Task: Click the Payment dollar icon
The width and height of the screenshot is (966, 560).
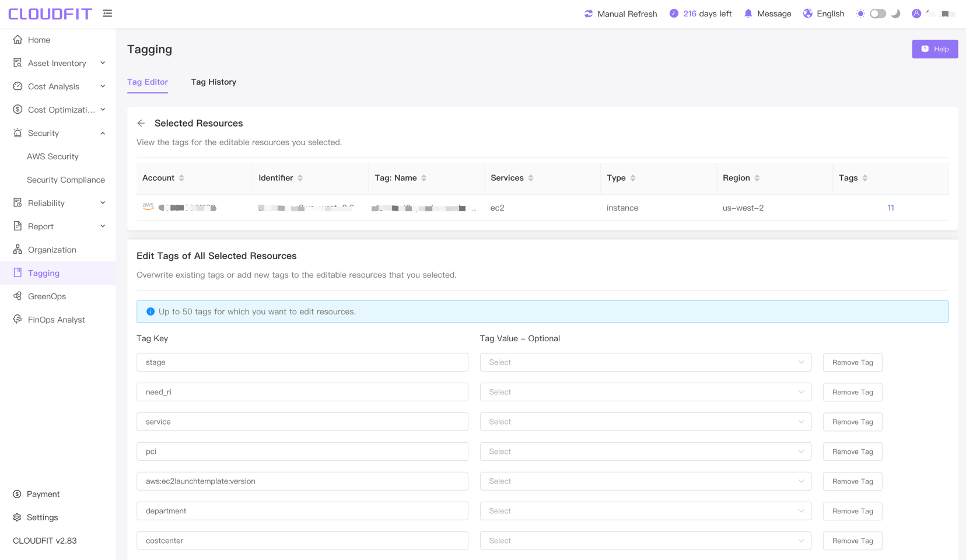Action: (17, 494)
